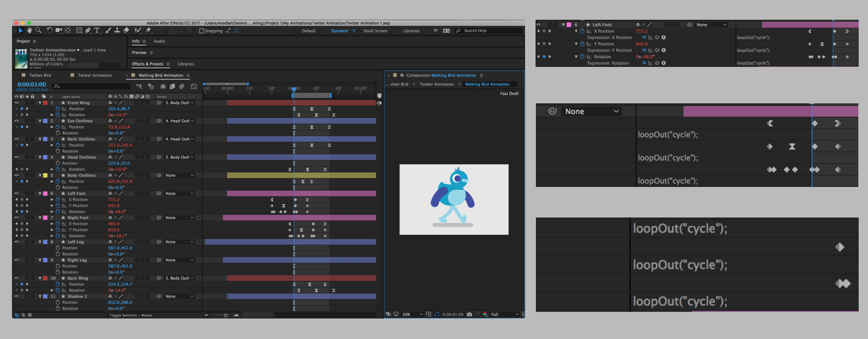Image resolution: width=868 pixels, height=339 pixels.
Task: Select the Selection arrow tool
Action: coord(21,31)
